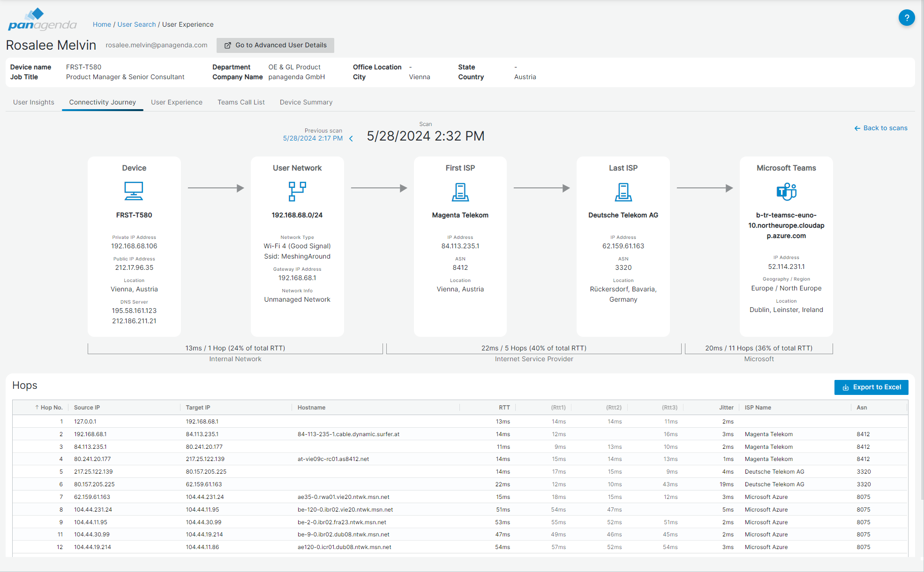The width and height of the screenshot is (924, 572).
Task: Sort by Hostname column header
Action: (311, 408)
